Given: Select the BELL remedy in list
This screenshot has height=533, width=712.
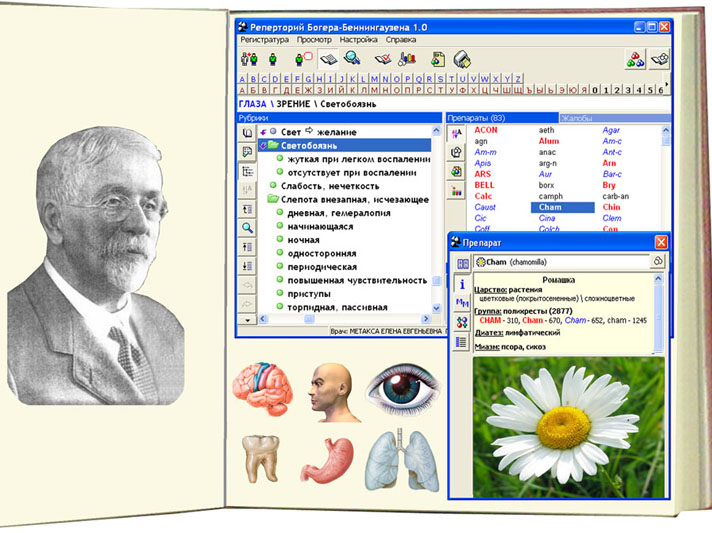Looking at the screenshot, I should tap(486, 185).
